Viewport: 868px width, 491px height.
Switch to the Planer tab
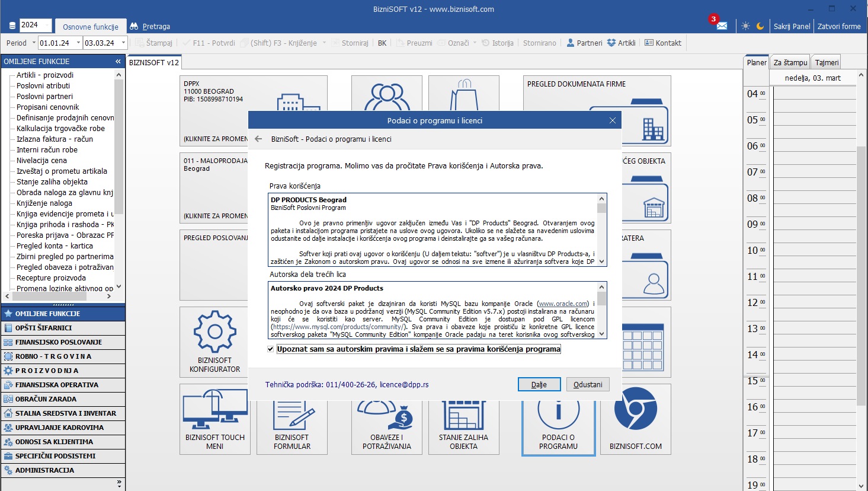coord(757,62)
